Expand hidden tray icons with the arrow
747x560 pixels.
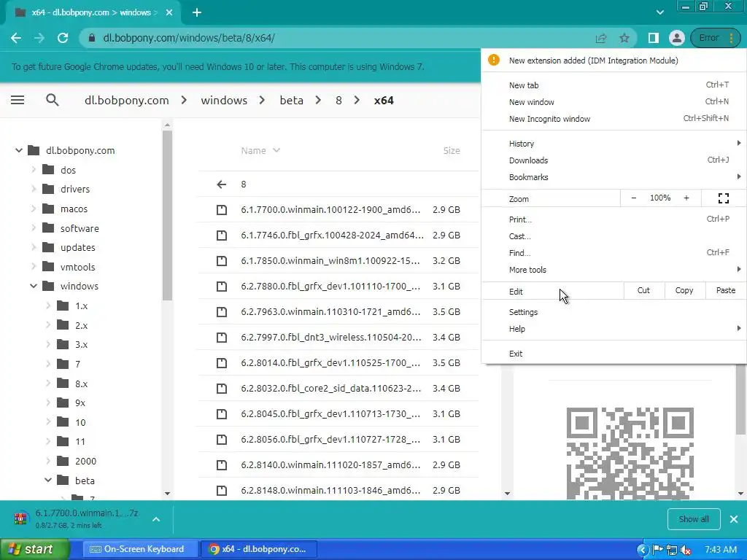(642, 550)
